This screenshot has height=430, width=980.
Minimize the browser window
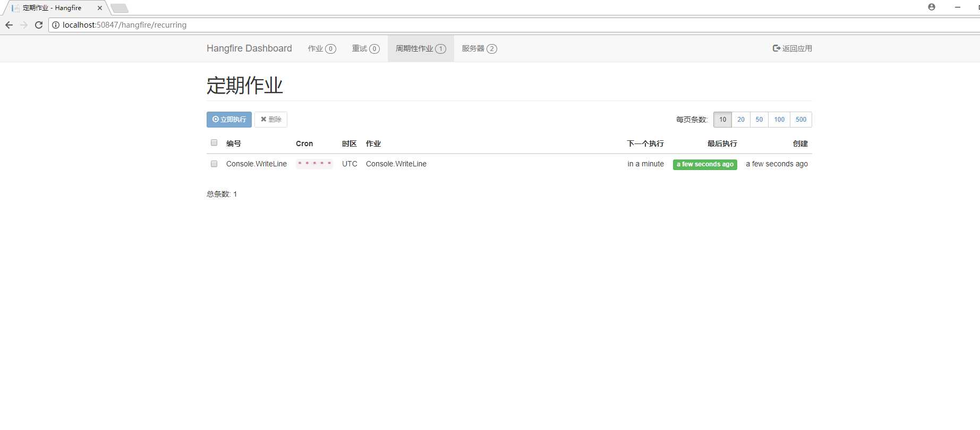tap(958, 7)
